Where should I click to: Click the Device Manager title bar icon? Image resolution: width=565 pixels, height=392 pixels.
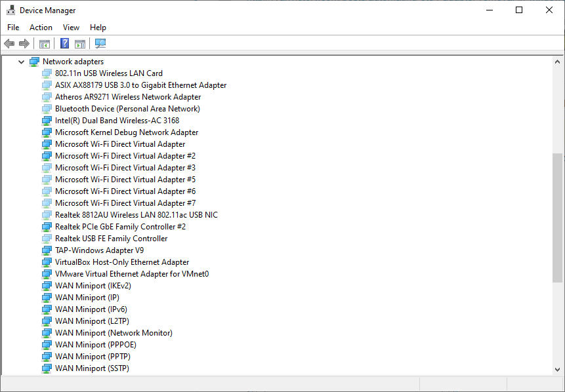pos(10,10)
